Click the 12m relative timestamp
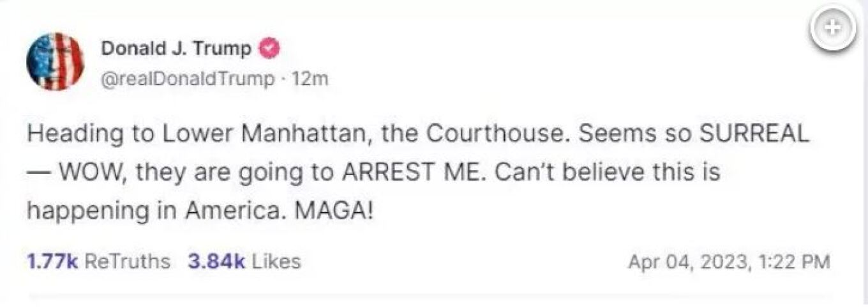Screen dimensions: 868x308 [x=310, y=79]
